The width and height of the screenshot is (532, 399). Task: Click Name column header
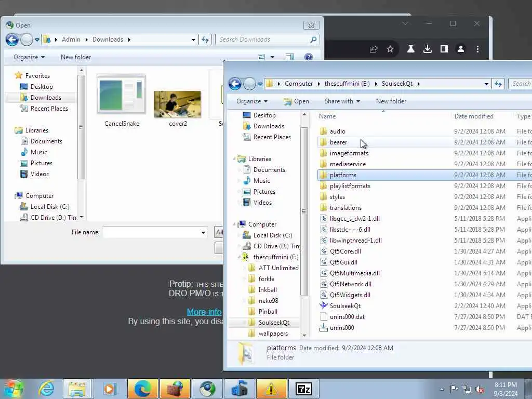[327, 116]
